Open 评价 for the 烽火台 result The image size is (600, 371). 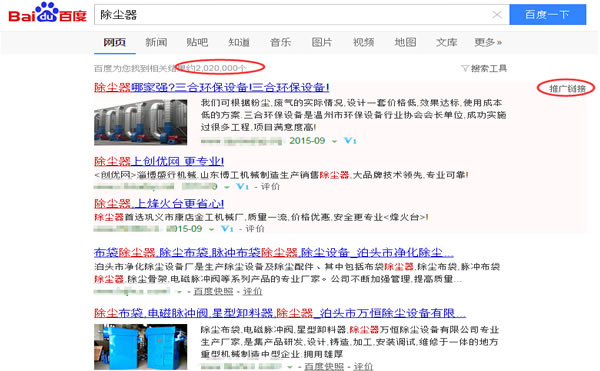tap(255, 229)
